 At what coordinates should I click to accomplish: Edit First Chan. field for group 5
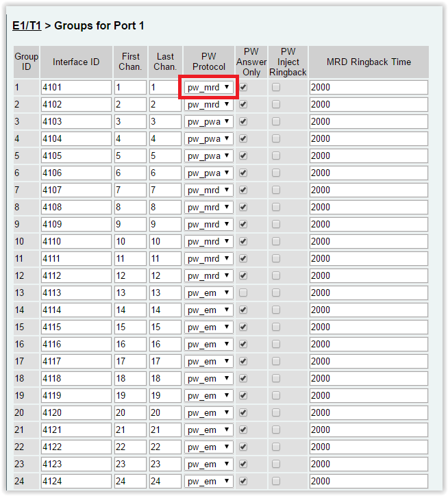pos(130,156)
